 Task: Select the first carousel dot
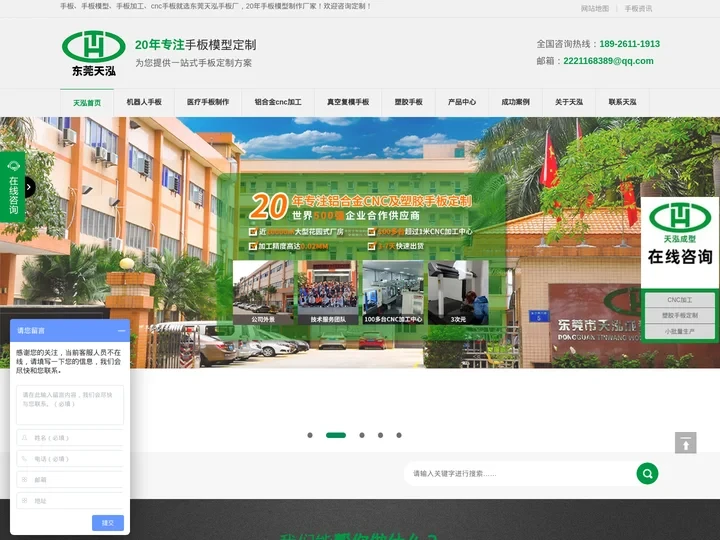(310, 435)
